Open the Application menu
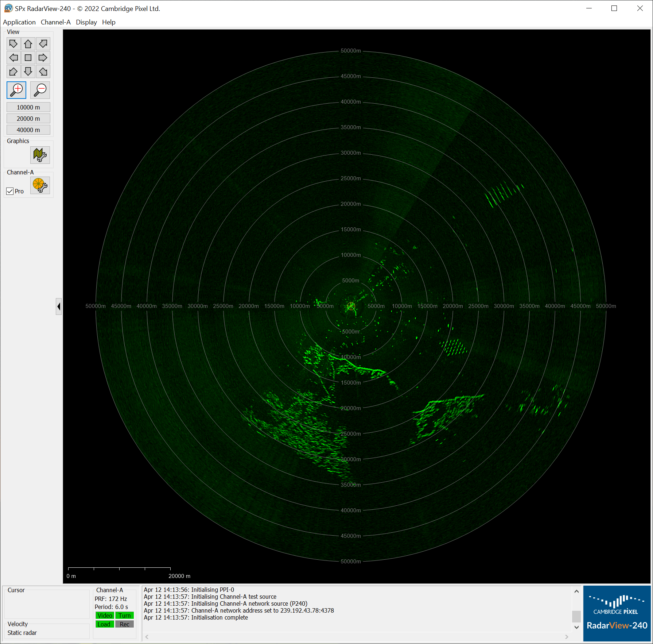 (19, 22)
